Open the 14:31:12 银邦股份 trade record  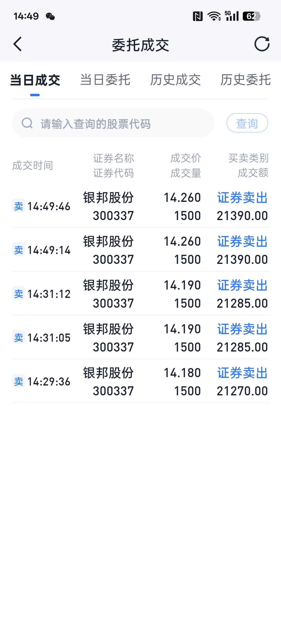[141, 293]
